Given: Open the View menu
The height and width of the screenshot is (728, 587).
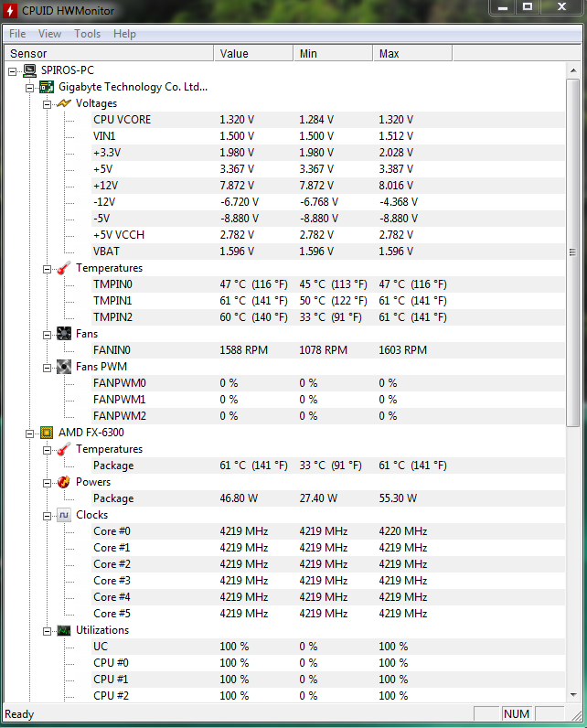Looking at the screenshot, I should pos(49,34).
